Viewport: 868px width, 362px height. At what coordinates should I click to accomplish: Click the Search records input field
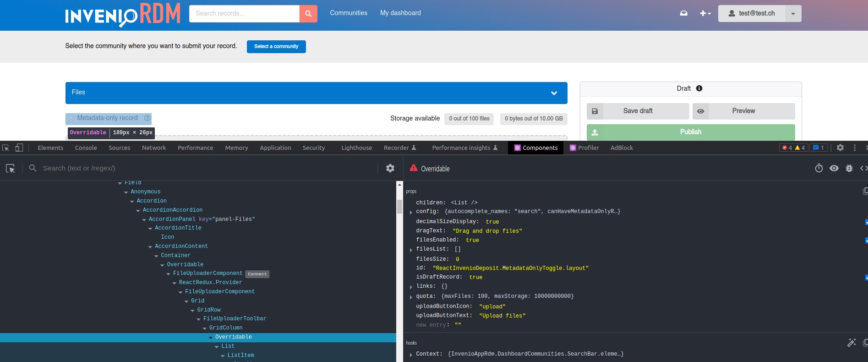(x=244, y=14)
